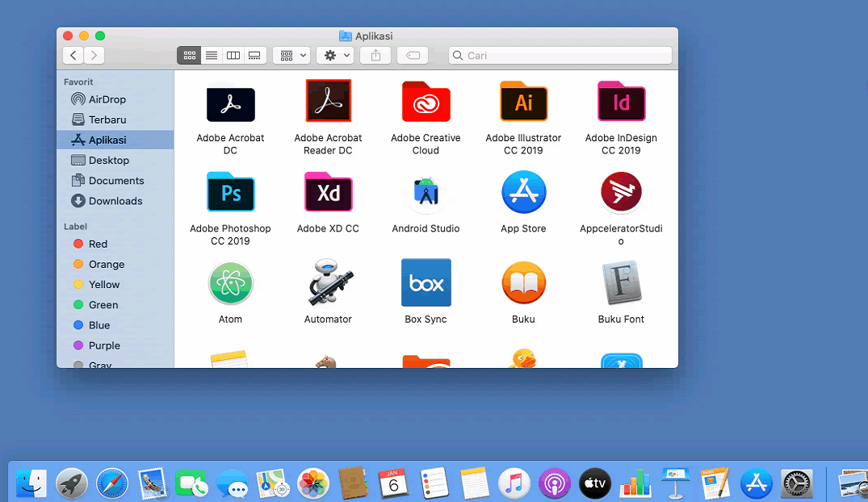Select the Box Sync app icon
The width and height of the screenshot is (868, 502).
[426, 282]
